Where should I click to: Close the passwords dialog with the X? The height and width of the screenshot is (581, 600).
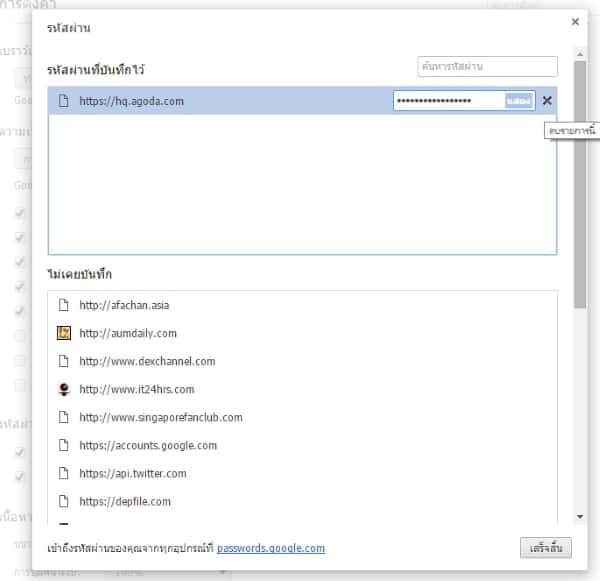(575, 21)
